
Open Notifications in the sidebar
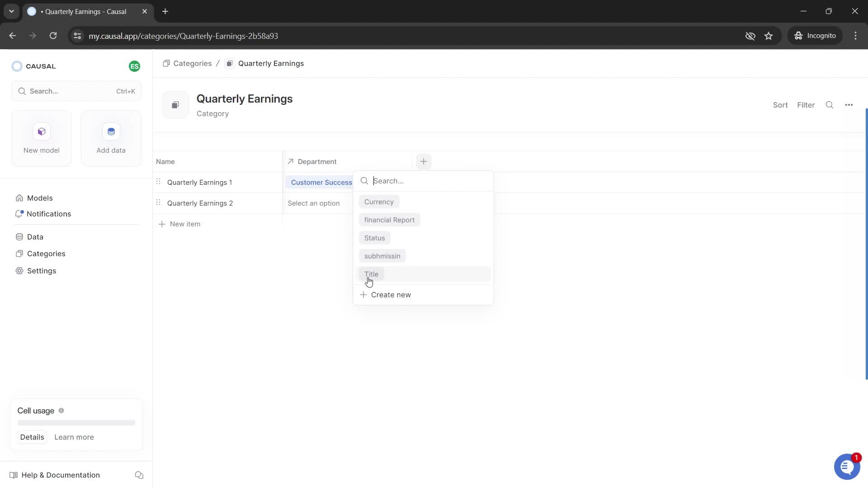coord(49,214)
